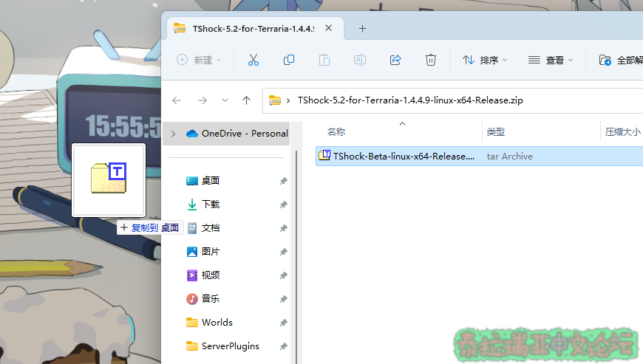Viewport: 643px width, 364px height.
Task: Click the address bar path text
Action: coord(410,100)
